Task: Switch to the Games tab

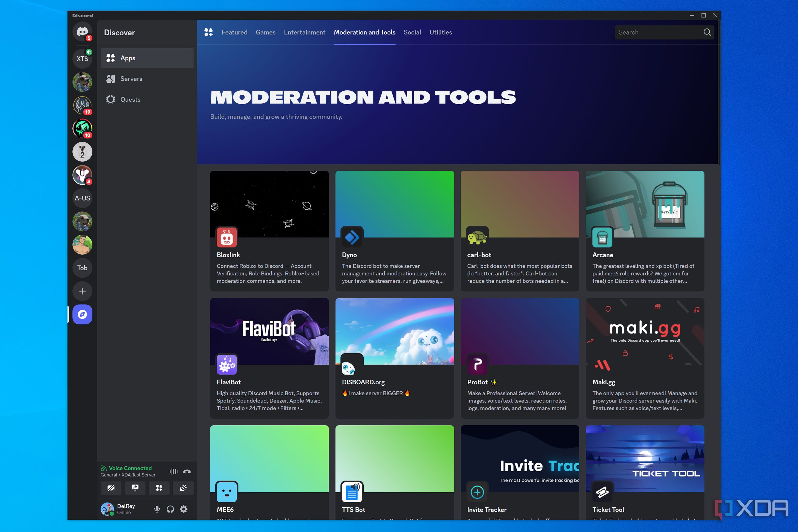Action: tap(266, 32)
